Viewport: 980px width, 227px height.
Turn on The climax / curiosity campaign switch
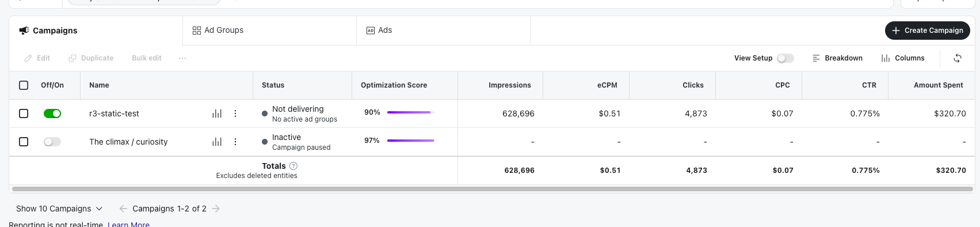(52, 142)
